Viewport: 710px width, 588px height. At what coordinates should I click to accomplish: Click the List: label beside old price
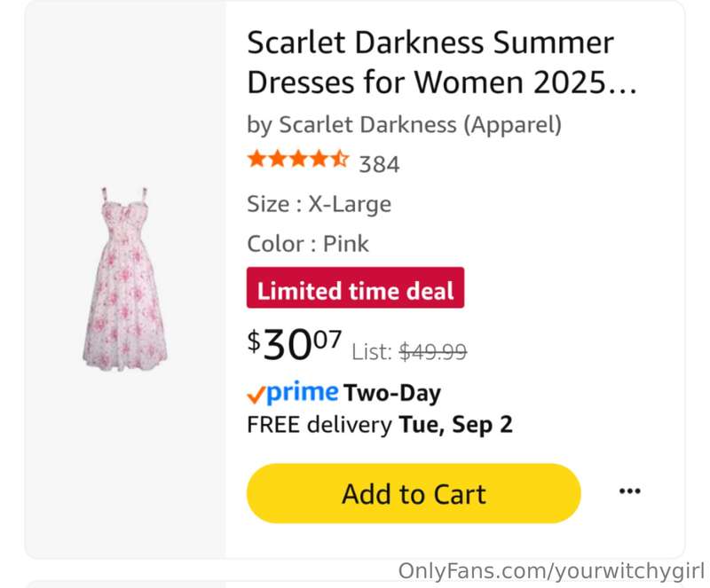point(372,352)
